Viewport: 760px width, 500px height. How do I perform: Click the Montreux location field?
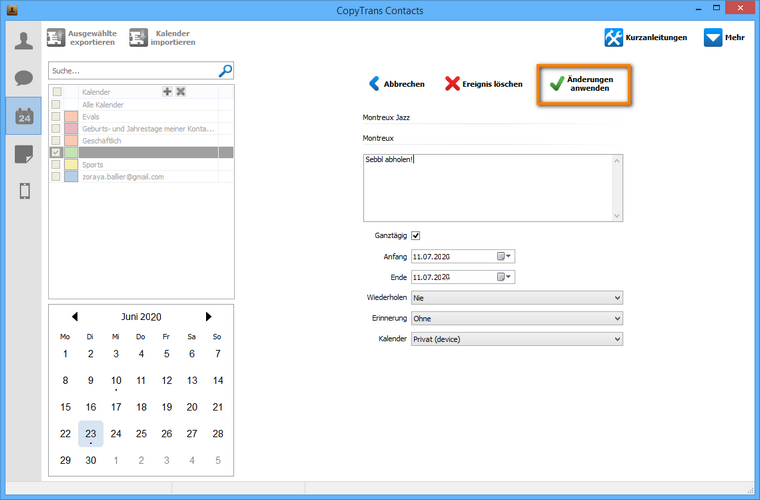pyautogui.click(x=492, y=138)
